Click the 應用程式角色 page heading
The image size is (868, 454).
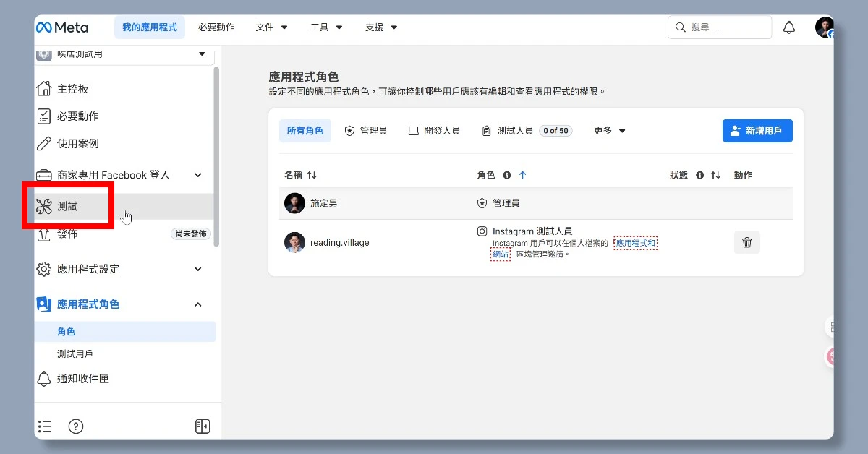tap(303, 77)
